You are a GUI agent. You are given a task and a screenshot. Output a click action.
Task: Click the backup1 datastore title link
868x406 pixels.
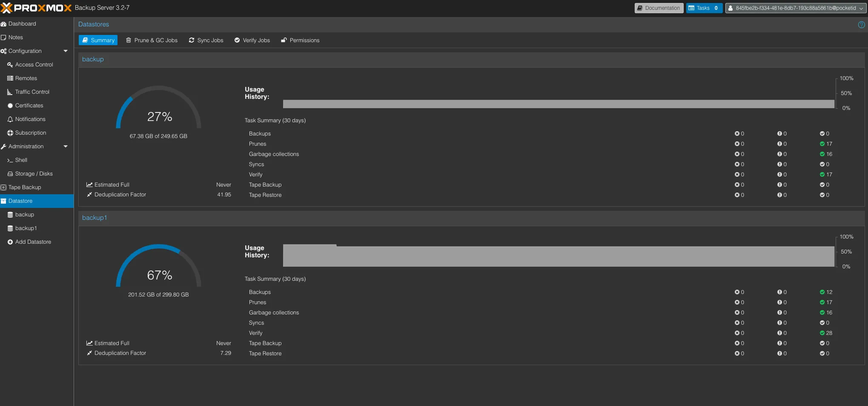[95, 218]
